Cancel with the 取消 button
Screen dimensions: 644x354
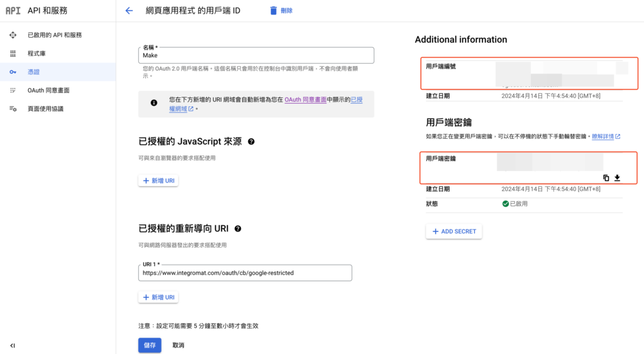178,345
